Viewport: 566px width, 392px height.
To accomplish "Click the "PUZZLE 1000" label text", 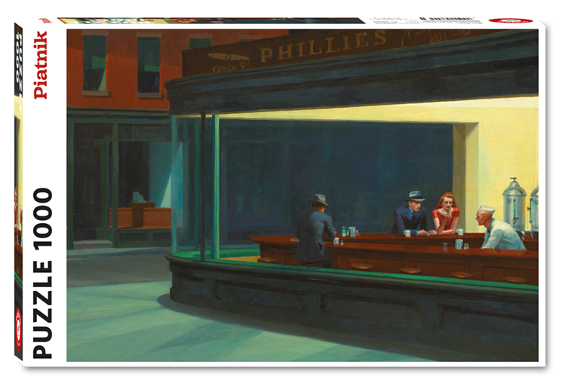I will (43, 273).
